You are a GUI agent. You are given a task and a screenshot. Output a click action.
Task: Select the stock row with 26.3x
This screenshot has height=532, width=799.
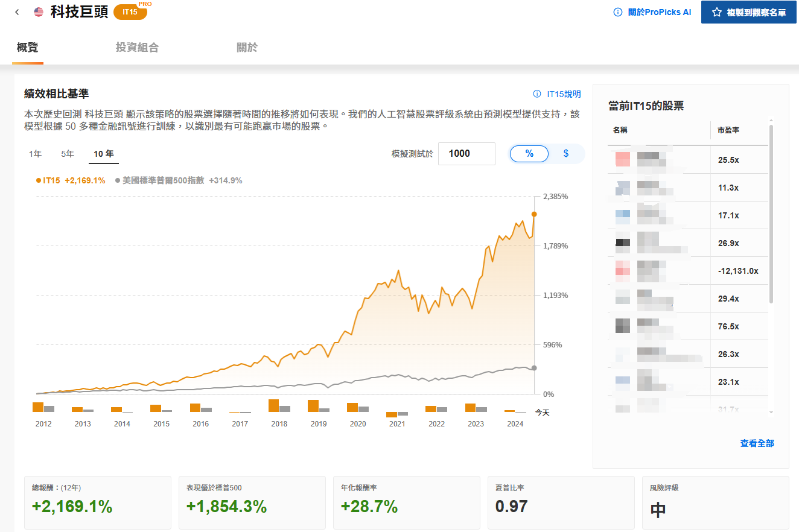[688, 354]
